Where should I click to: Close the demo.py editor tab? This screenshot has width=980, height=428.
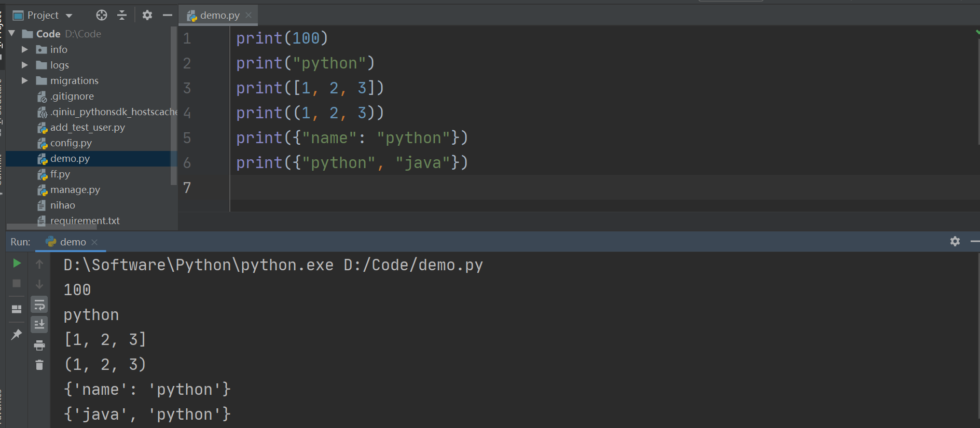249,16
